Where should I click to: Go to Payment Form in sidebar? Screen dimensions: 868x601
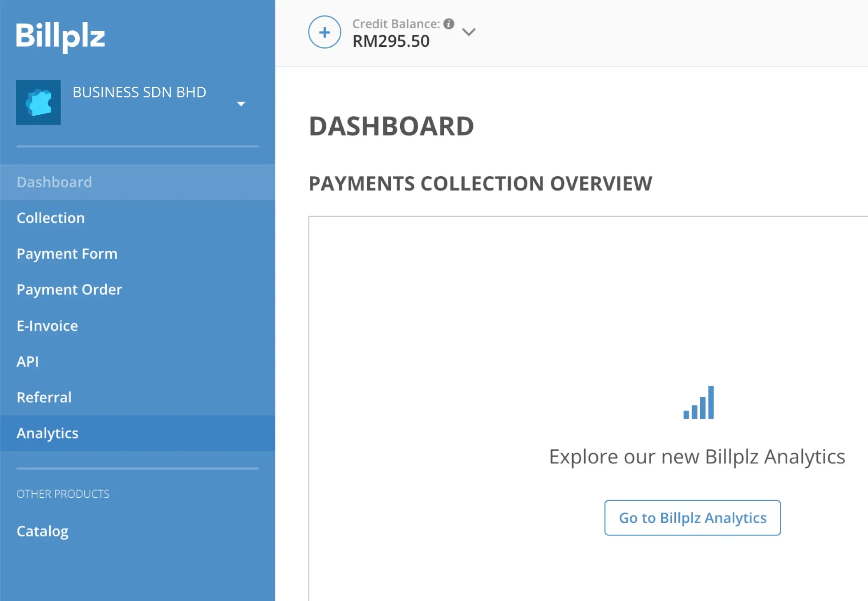(x=138, y=254)
